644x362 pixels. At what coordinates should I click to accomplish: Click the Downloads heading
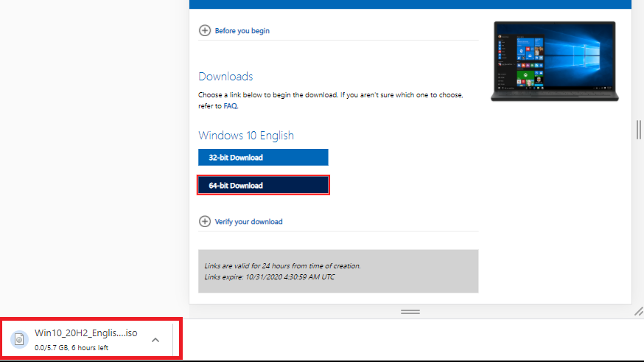coord(225,77)
